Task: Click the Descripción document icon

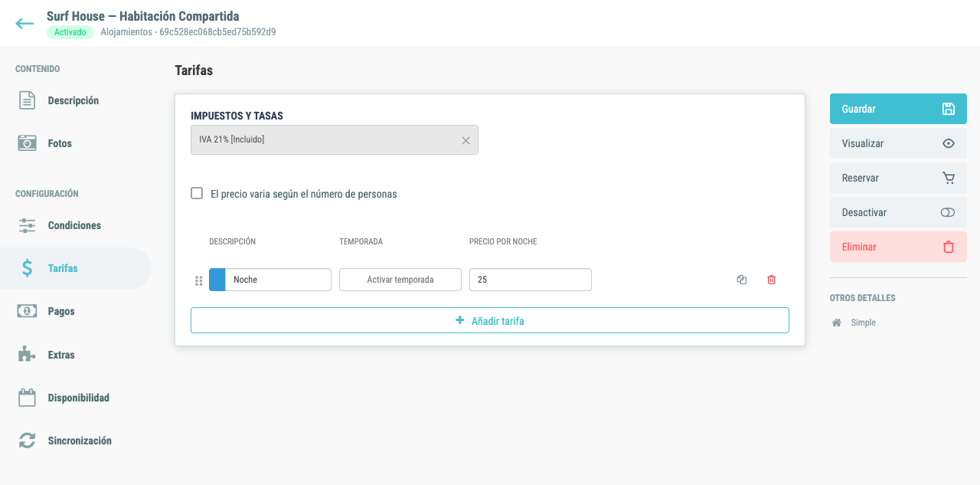Action: (x=27, y=100)
